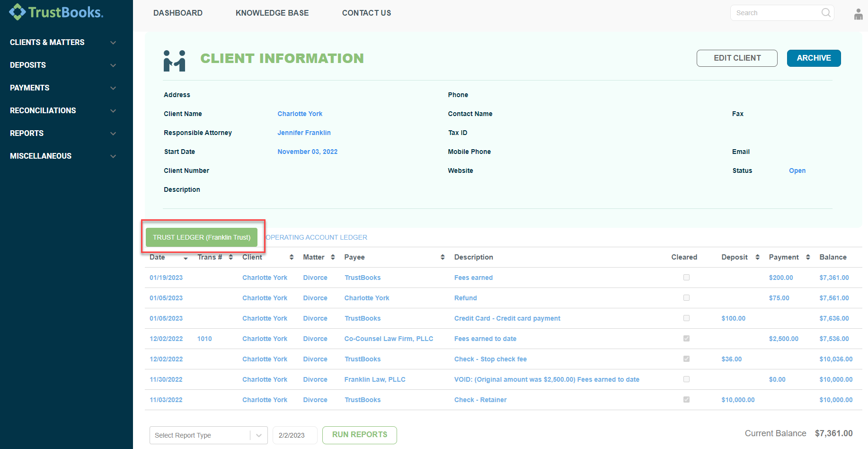Screen dimensions: 868x449
Task: Toggle Cleared checkbox for Refund row
Action: (686, 298)
